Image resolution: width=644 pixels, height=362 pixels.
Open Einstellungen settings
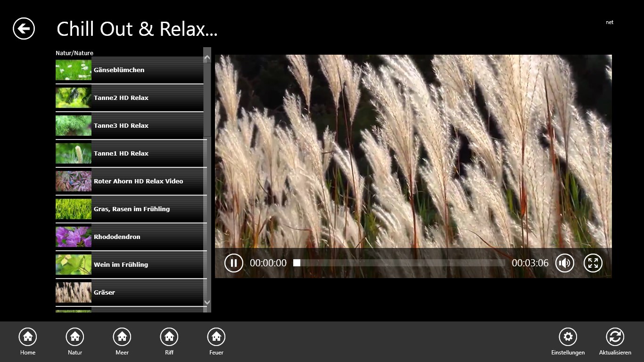(568, 337)
